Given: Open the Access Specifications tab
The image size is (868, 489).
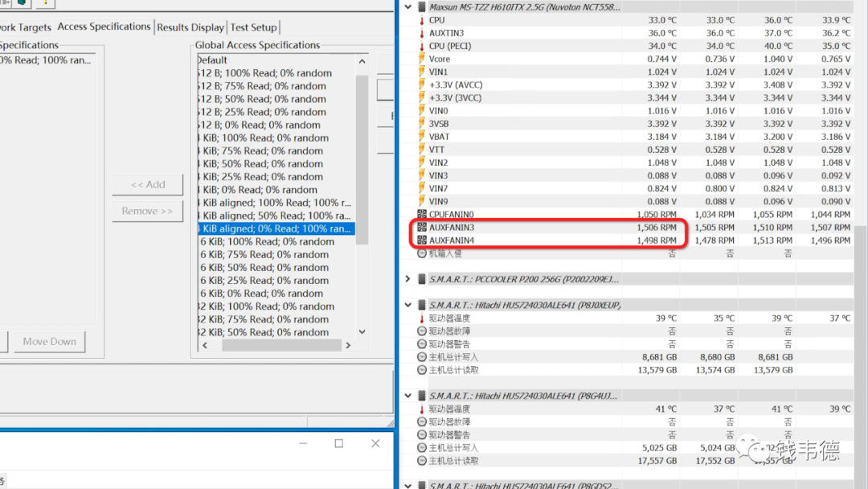Looking at the screenshot, I should click(104, 27).
